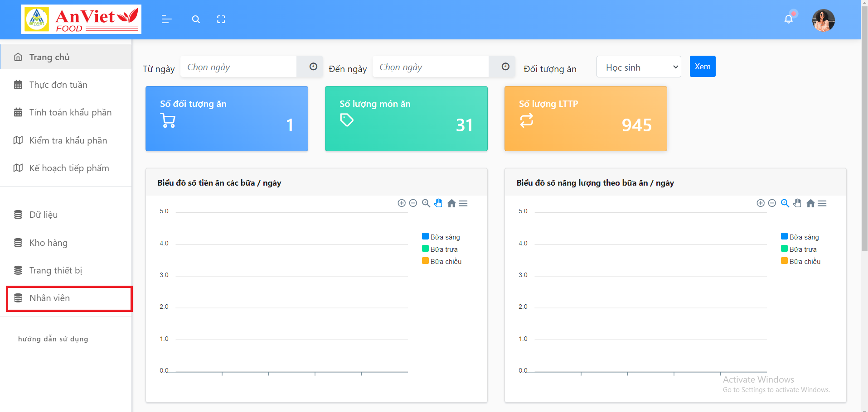Viewport: 868px width, 412px height.
Task: Open the Đối tượng ăn dropdown
Action: coord(638,67)
